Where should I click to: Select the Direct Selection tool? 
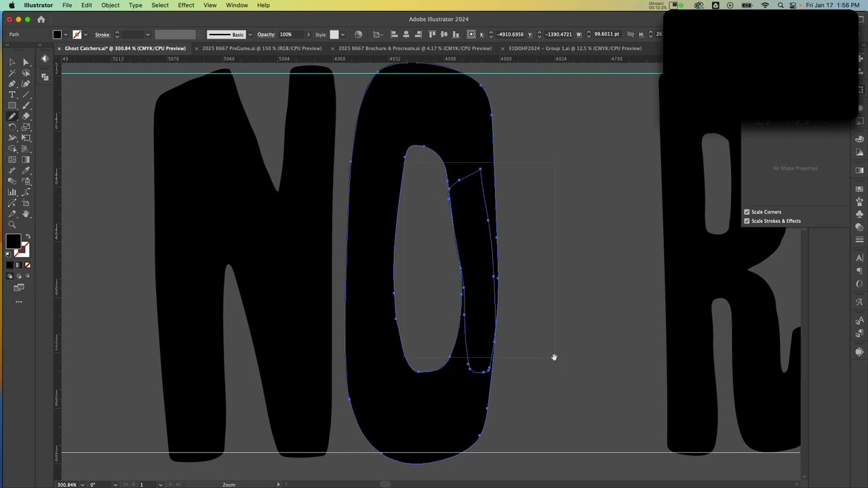(26, 62)
